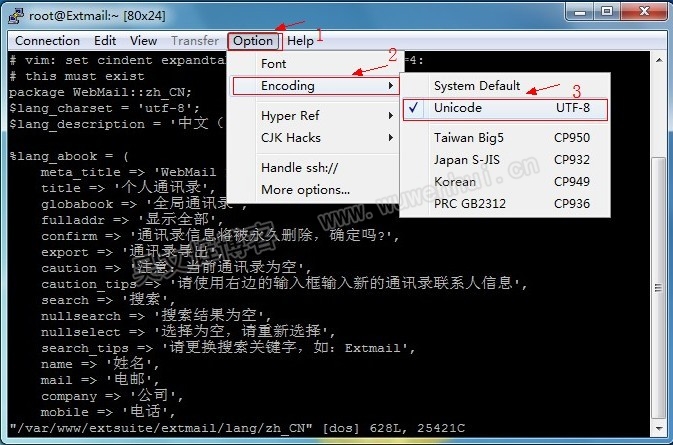The height and width of the screenshot is (445, 673).
Task: Select System Default encoding
Action: point(477,86)
